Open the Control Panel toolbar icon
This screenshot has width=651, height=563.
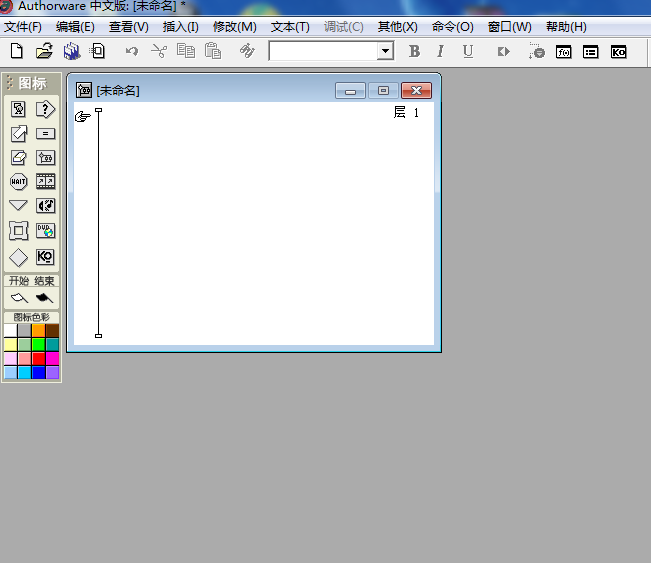pyautogui.click(x=537, y=51)
